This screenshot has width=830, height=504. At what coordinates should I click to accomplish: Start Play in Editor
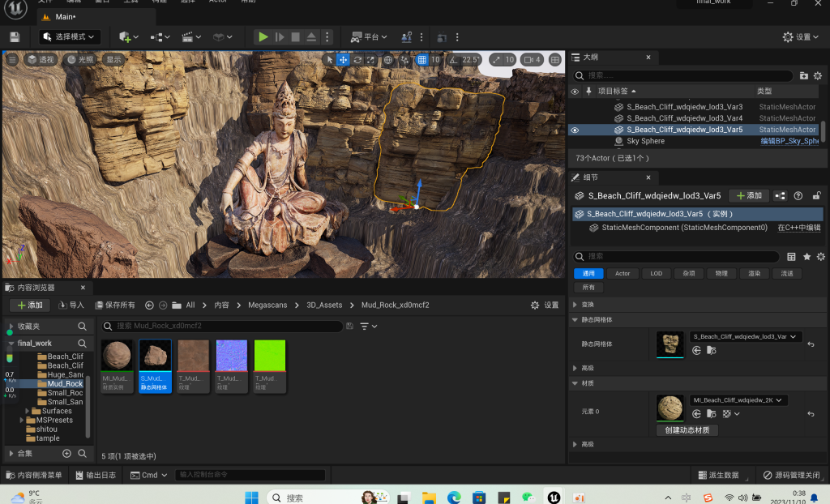263,37
